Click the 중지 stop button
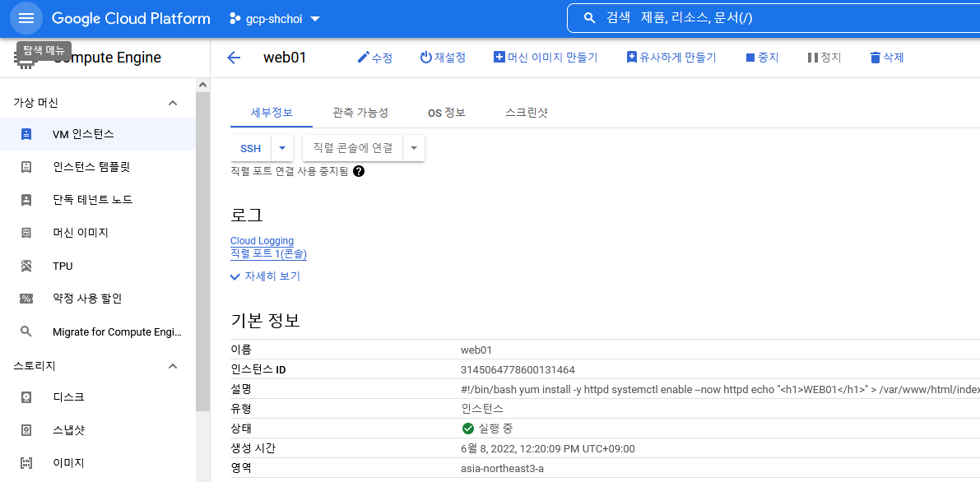Image resolution: width=980 pixels, height=482 pixels. click(762, 58)
